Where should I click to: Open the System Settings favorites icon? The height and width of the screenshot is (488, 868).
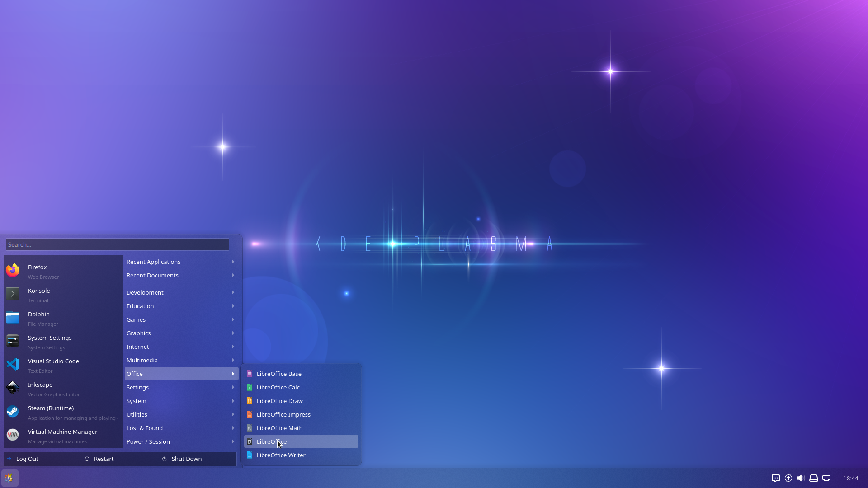[13, 341]
